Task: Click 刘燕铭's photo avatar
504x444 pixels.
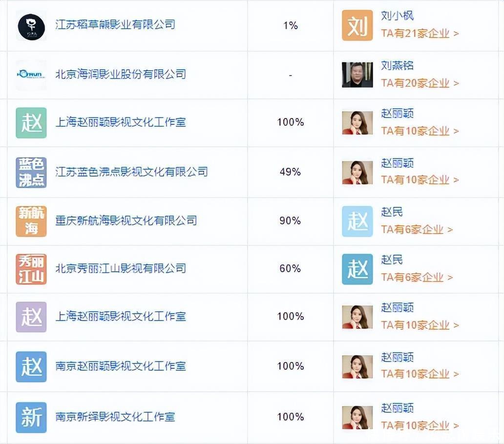Action: [357, 75]
